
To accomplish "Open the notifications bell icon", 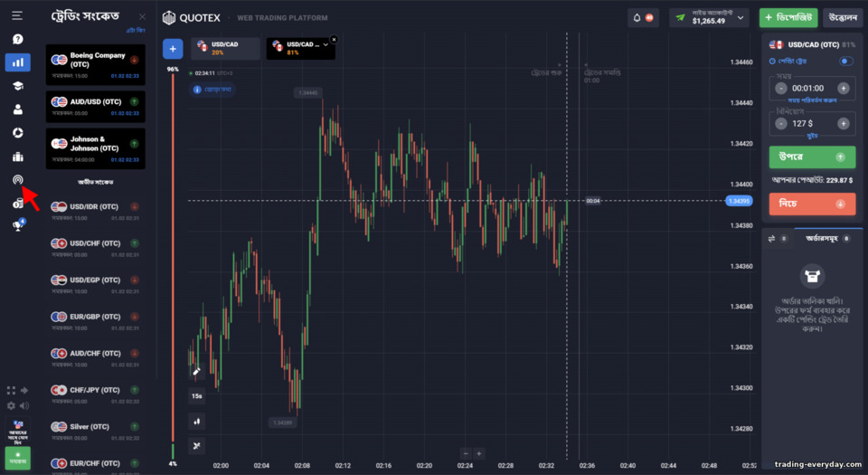I will 637,18.
